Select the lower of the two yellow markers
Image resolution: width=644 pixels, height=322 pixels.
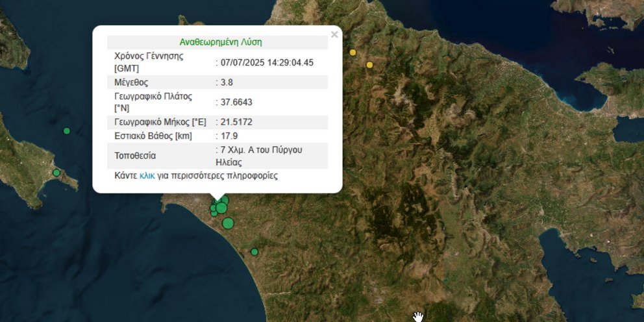[x=369, y=65]
